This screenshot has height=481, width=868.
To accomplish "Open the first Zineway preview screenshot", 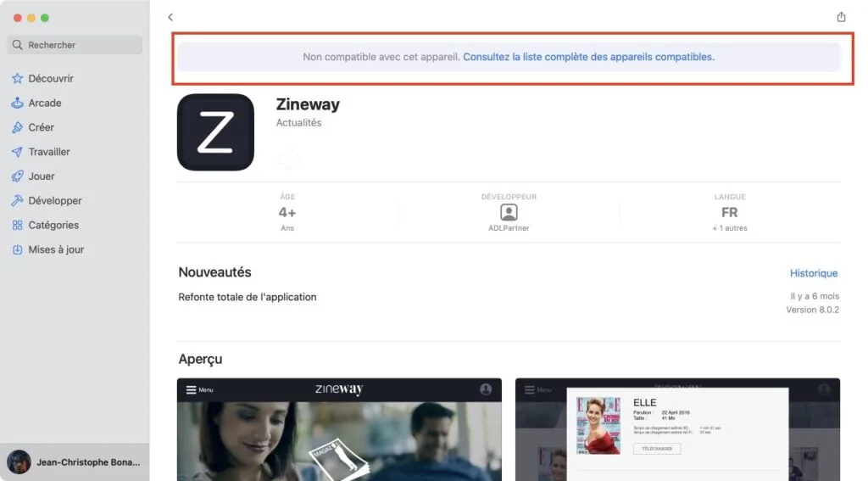I will [339, 429].
